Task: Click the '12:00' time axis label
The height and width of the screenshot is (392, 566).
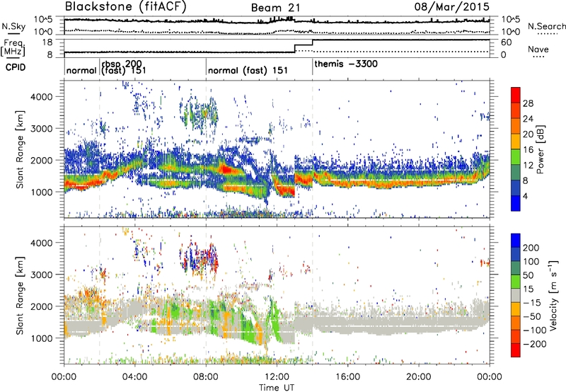Action: [277, 376]
